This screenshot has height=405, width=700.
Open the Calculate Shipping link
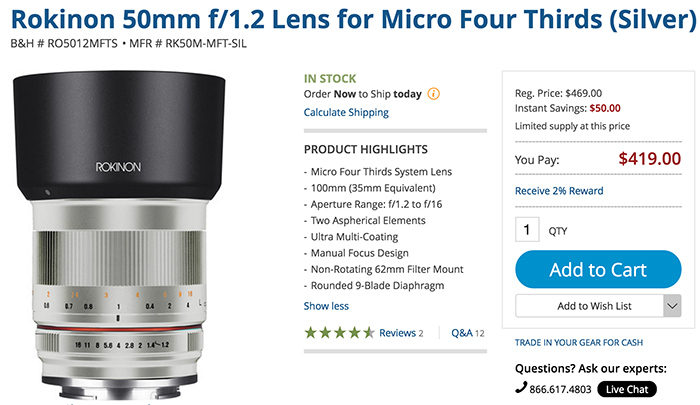point(345,113)
